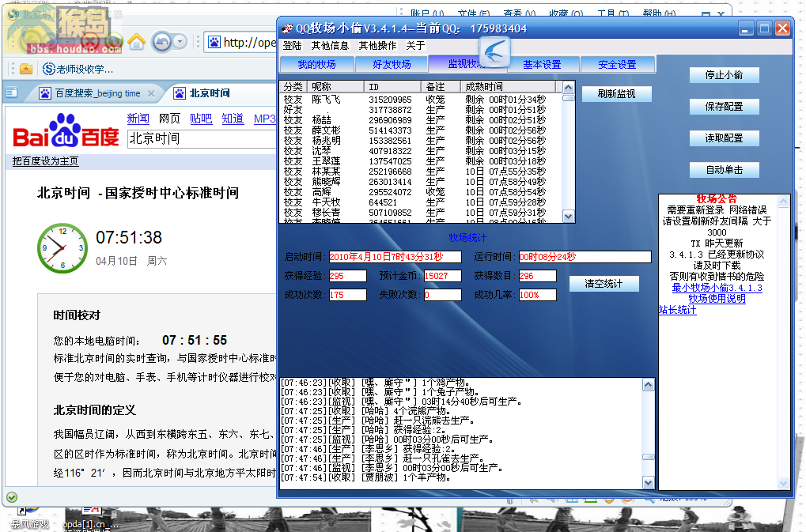Click the green status icon in browser status bar
Image resolution: width=806 pixels, height=532 pixels.
point(12,497)
